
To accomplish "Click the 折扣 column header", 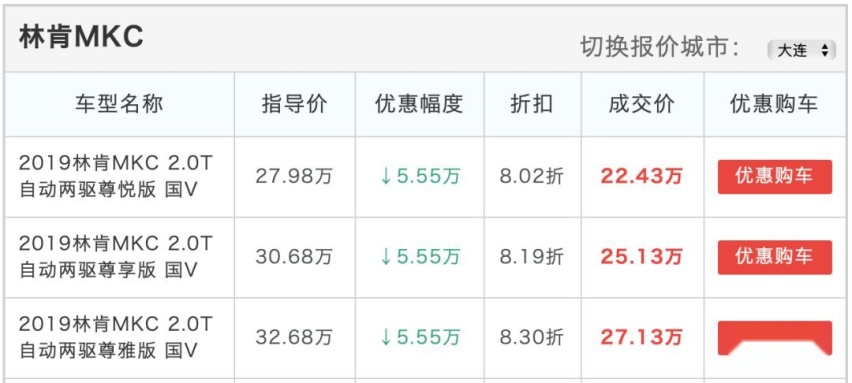I will point(532,104).
